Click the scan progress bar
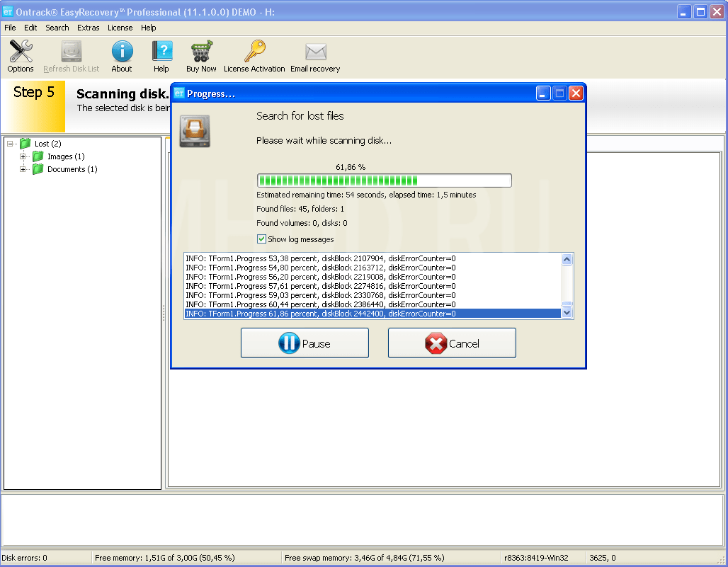 385,181
